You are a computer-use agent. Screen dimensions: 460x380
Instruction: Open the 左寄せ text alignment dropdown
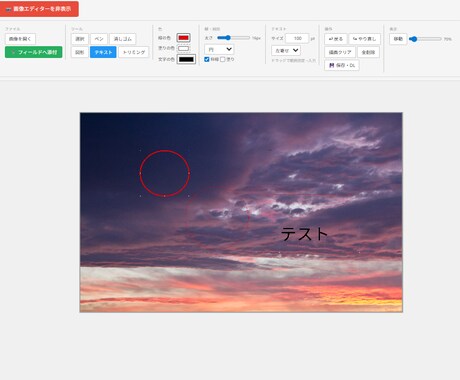[286, 51]
